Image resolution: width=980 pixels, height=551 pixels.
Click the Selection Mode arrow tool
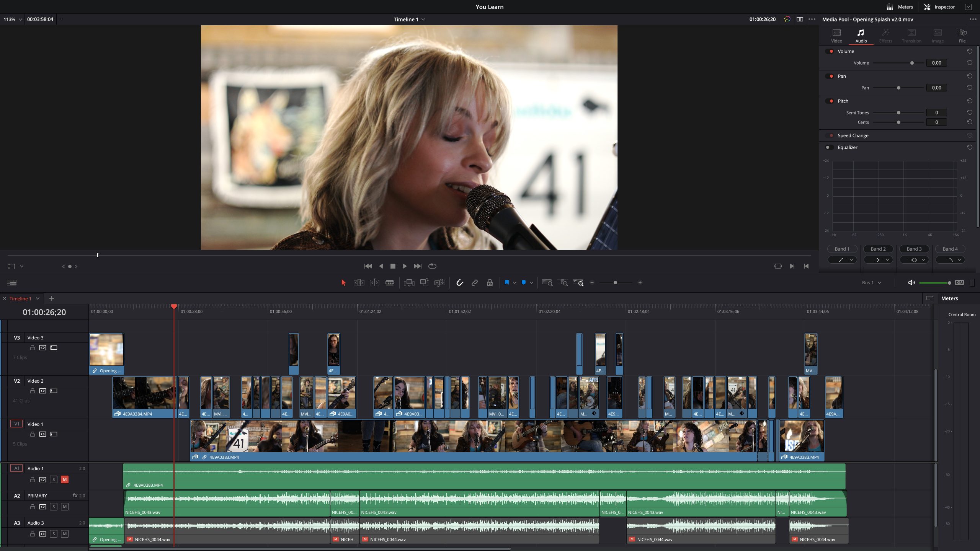(x=343, y=283)
